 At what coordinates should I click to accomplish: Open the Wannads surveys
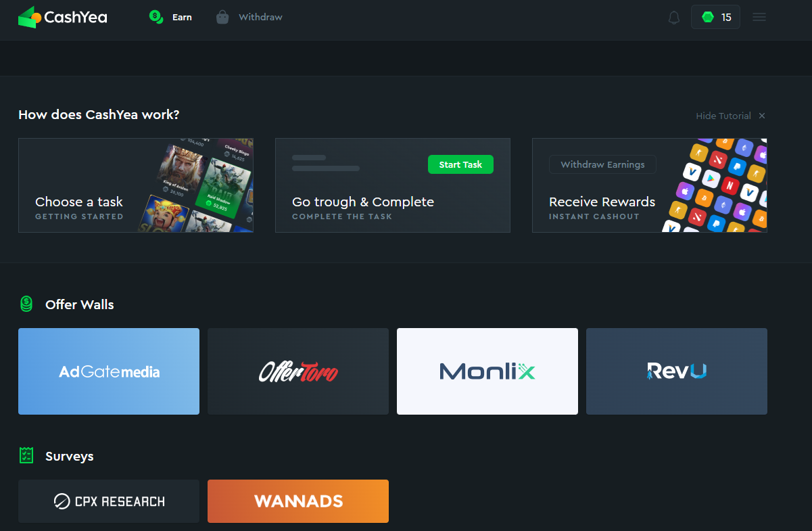298,501
